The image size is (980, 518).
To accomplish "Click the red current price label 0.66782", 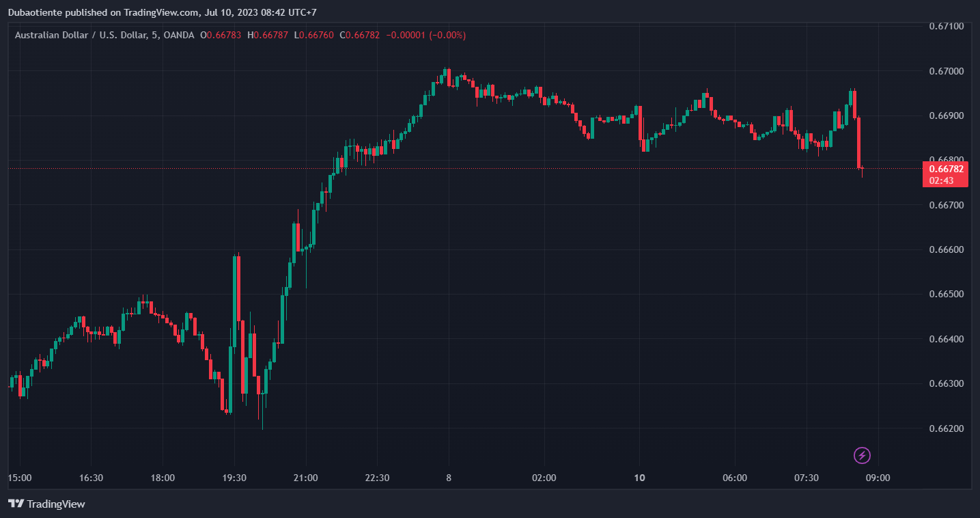I will pyautogui.click(x=946, y=169).
